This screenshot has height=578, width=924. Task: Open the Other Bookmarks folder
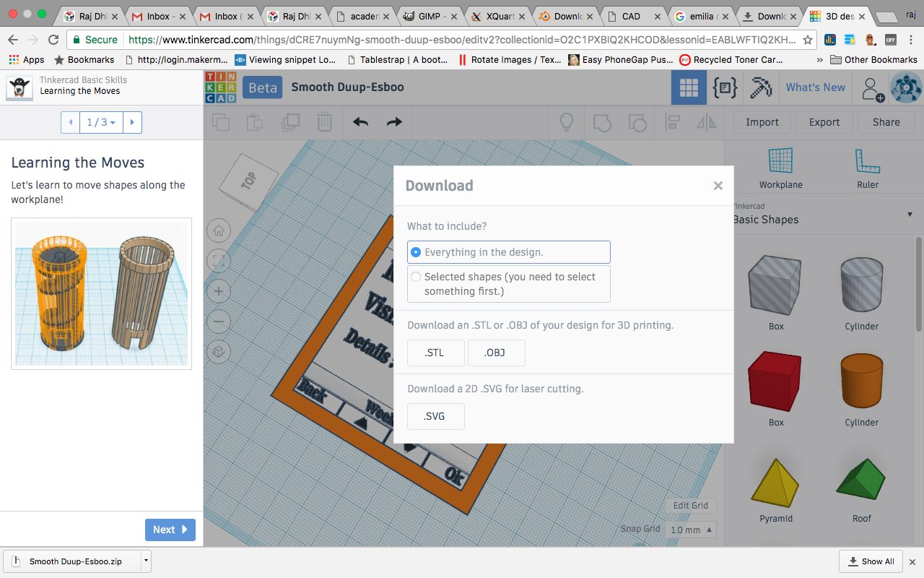pyautogui.click(x=873, y=60)
